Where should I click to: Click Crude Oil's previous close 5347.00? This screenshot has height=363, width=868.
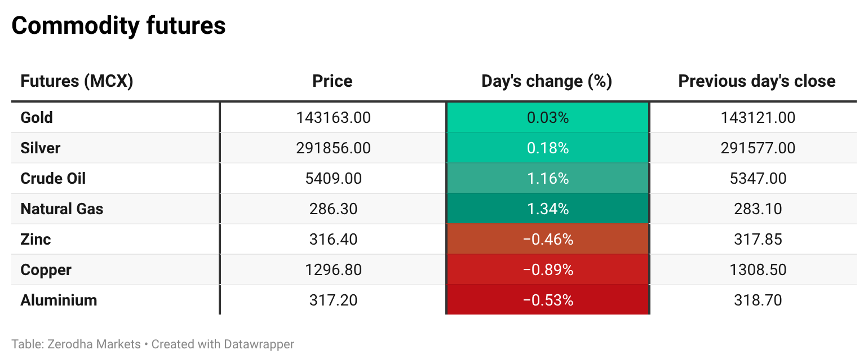point(758,179)
